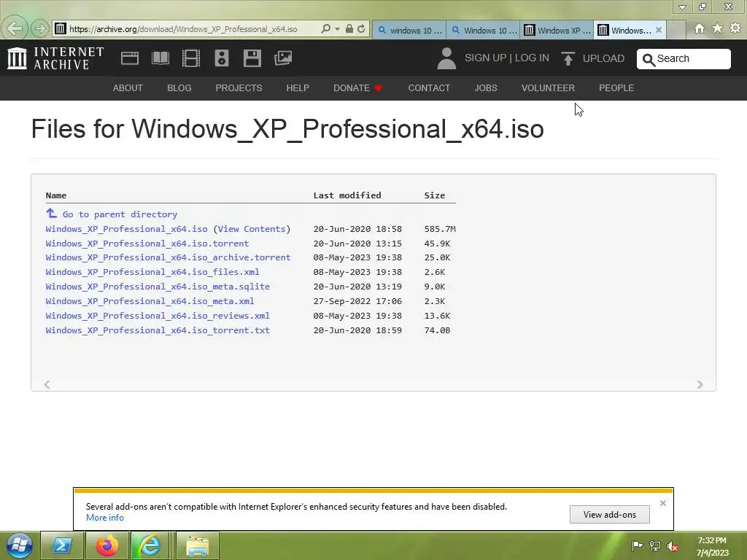Click the 'View add-ons' button
The height and width of the screenshot is (560, 747).
click(x=609, y=514)
